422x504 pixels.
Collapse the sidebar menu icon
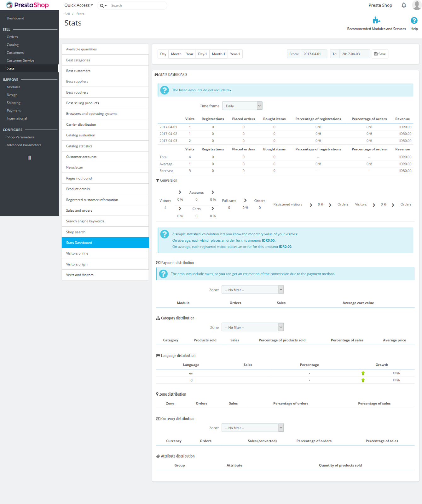(29, 158)
